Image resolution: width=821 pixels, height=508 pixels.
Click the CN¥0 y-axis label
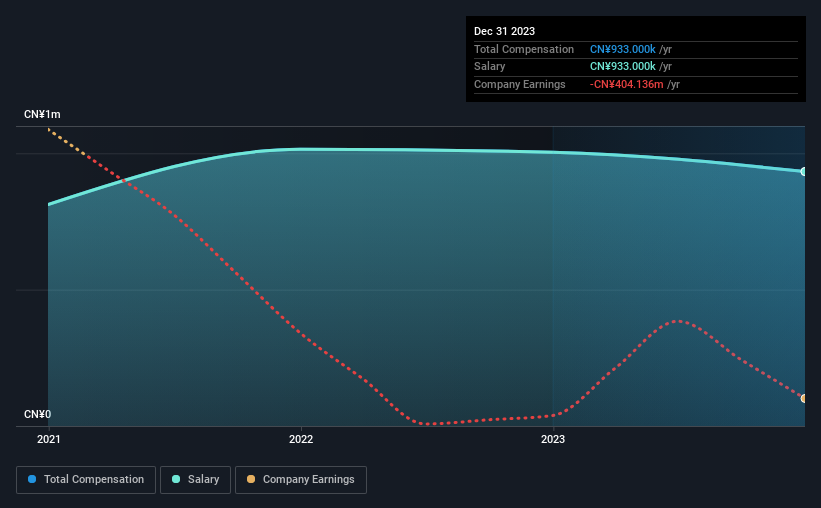pos(38,414)
